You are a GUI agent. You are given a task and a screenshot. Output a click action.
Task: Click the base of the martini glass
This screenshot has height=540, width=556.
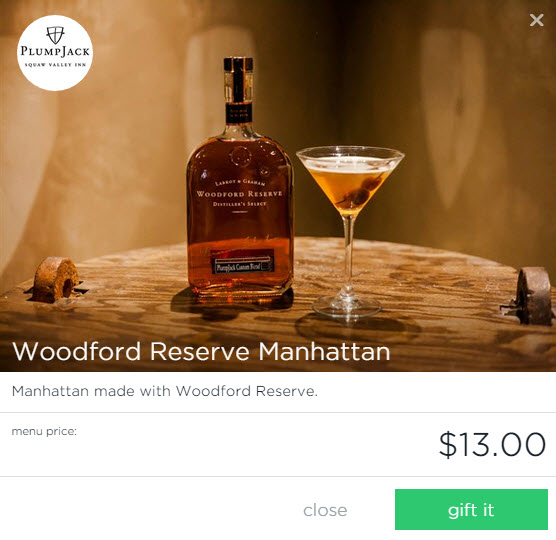pyautogui.click(x=347, y=306)
